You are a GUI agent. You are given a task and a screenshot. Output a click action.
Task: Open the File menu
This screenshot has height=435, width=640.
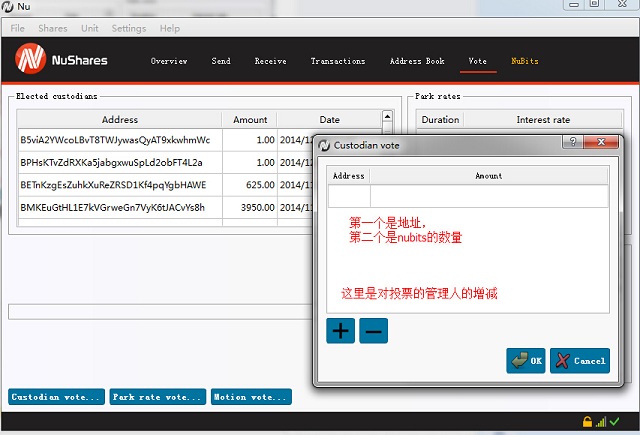17,28
